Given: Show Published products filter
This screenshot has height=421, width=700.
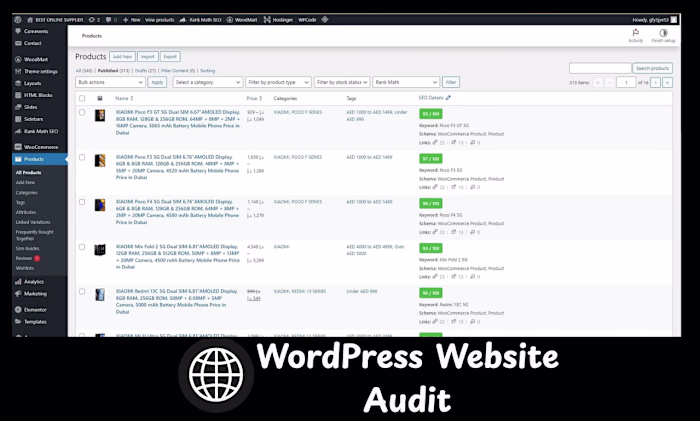Looking at the screenshot, I should coord(113,71).
